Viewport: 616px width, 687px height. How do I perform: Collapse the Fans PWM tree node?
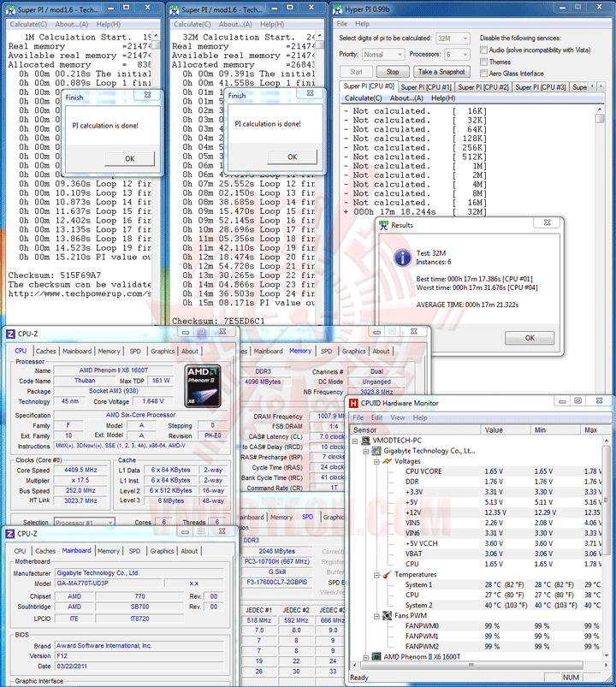(x=376, y=616)
